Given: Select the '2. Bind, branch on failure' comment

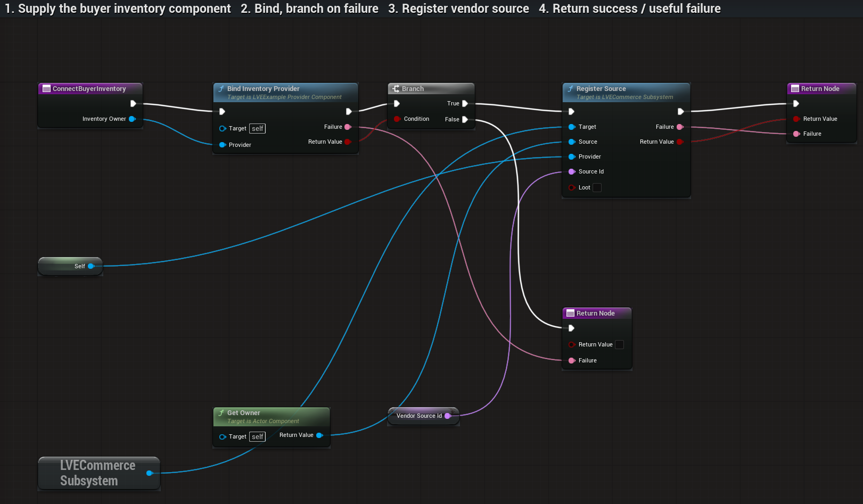Looking at the screenshot, I should 309,9.
